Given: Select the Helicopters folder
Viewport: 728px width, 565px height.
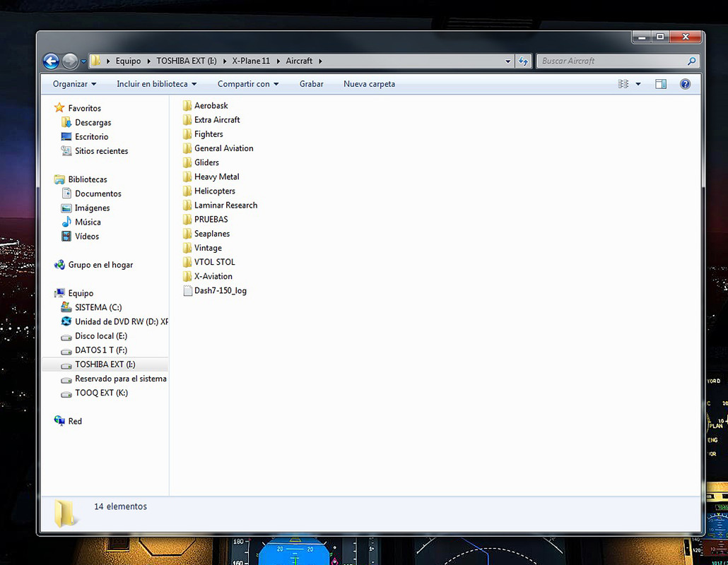Looking at the screenshot, I should coord(214,191).
